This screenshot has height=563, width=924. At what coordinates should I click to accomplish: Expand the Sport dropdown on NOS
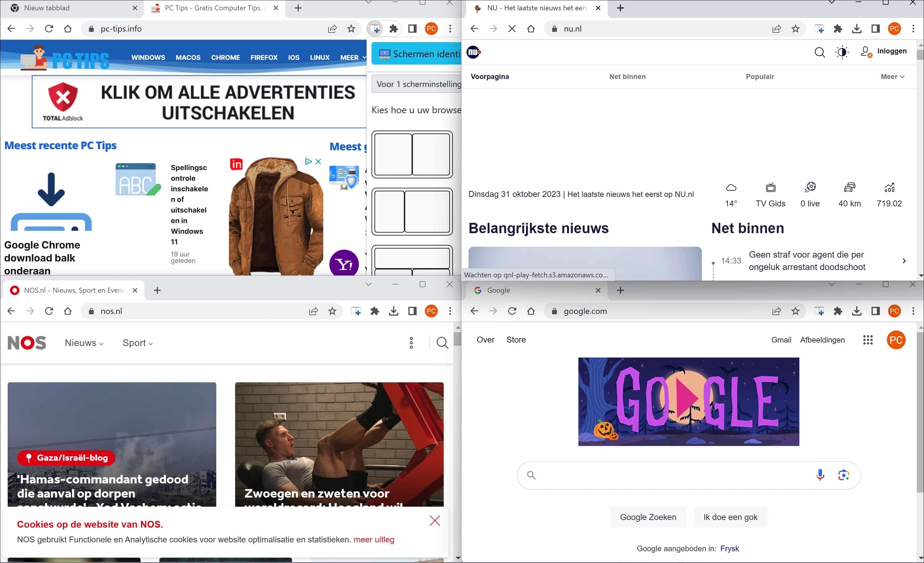point(137,343)
